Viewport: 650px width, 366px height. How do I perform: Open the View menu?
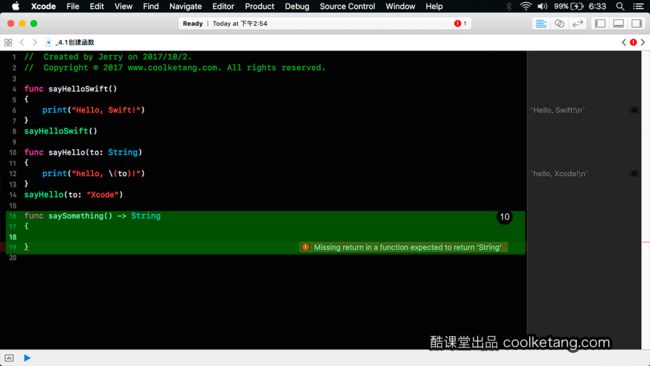click(x=123, y=6)
